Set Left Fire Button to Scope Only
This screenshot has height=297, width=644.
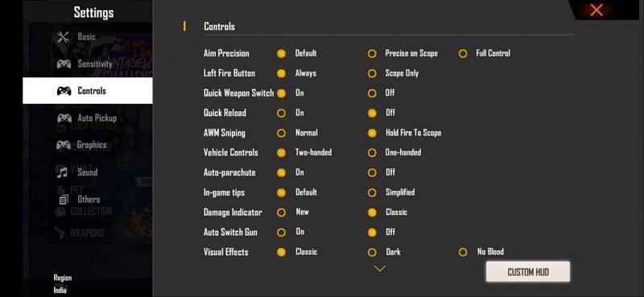pos(372,73)
